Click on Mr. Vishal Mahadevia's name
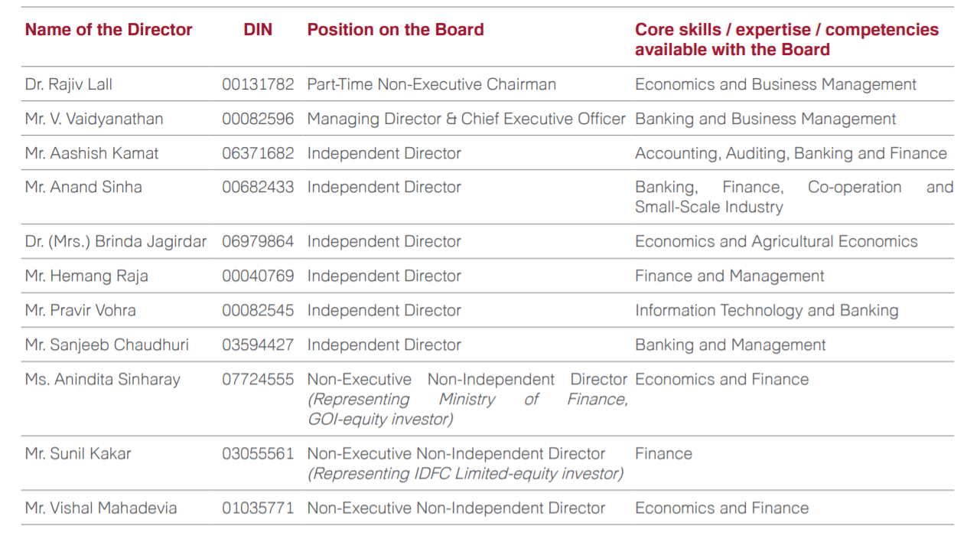 (101, 508)
